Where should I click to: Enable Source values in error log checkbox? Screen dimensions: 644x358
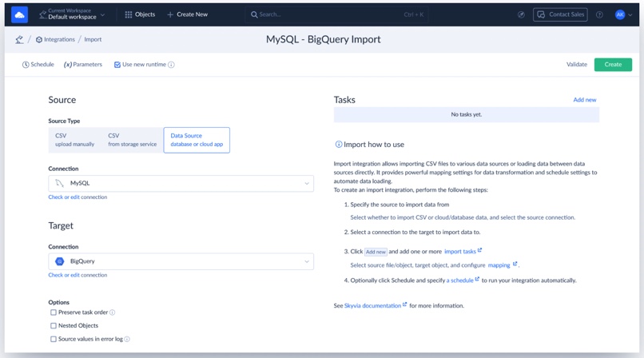click(54, 339)
